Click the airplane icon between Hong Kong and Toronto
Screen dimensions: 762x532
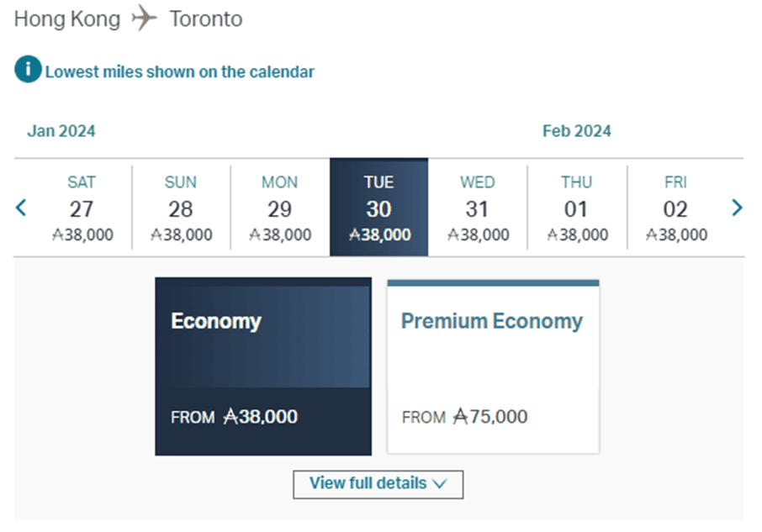pos(145,18)
